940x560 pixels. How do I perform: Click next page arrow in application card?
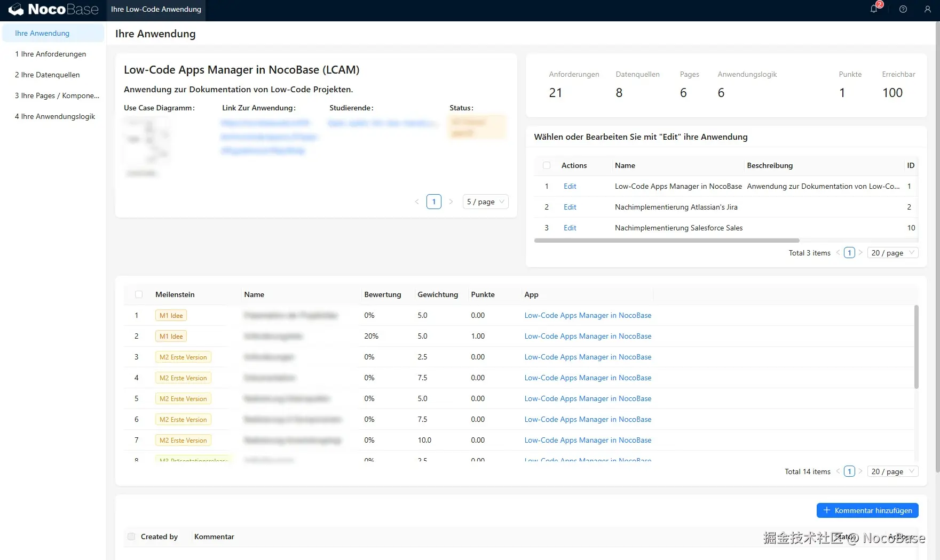click(x=451, y=202)
